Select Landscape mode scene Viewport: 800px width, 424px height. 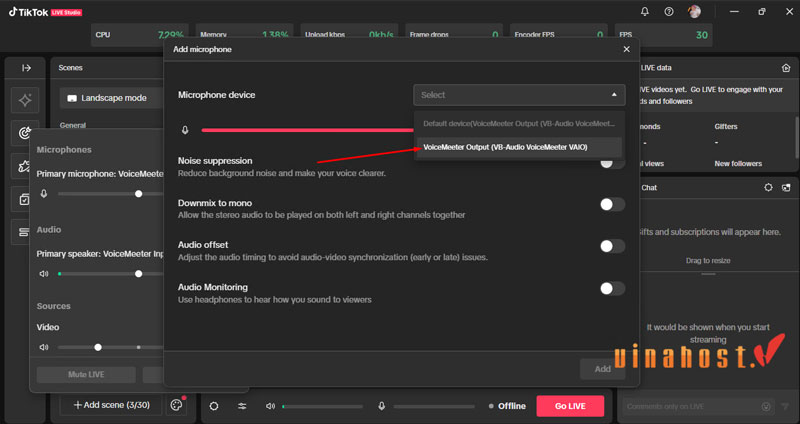[113, 98]
